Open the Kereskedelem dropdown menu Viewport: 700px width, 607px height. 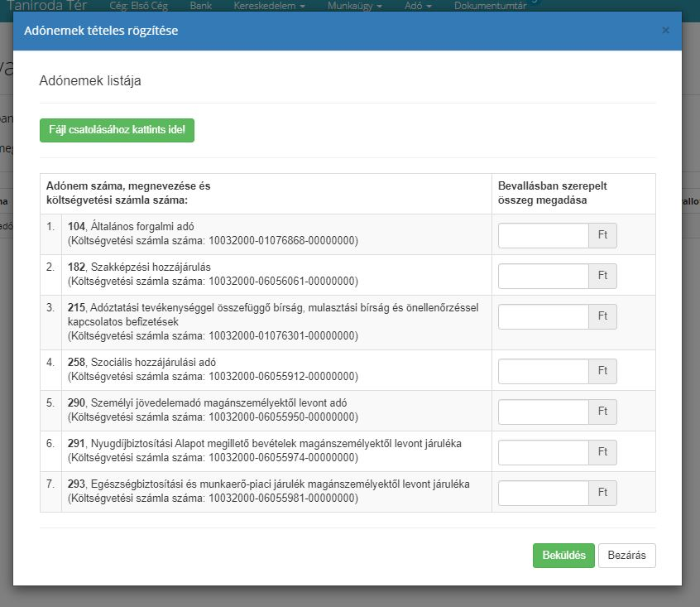pos(269,5)
